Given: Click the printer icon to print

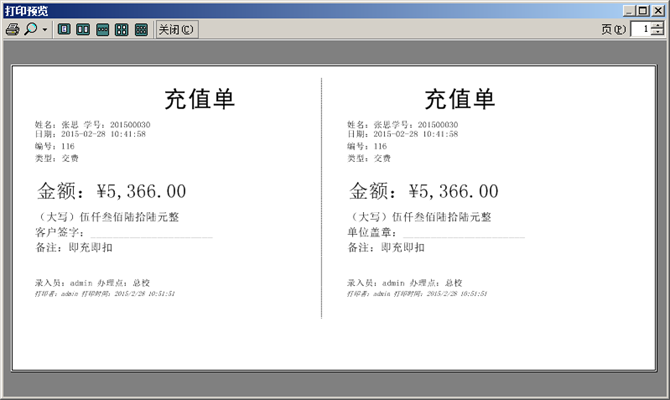Looking at the screenshot, I should coord(12,30).
